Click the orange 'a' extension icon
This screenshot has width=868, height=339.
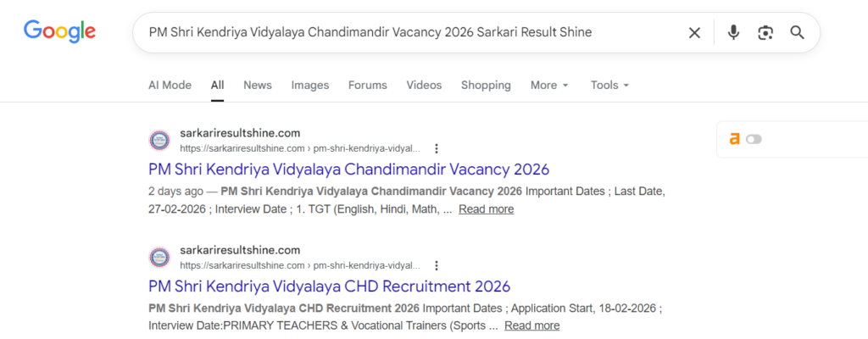[735, 139]
